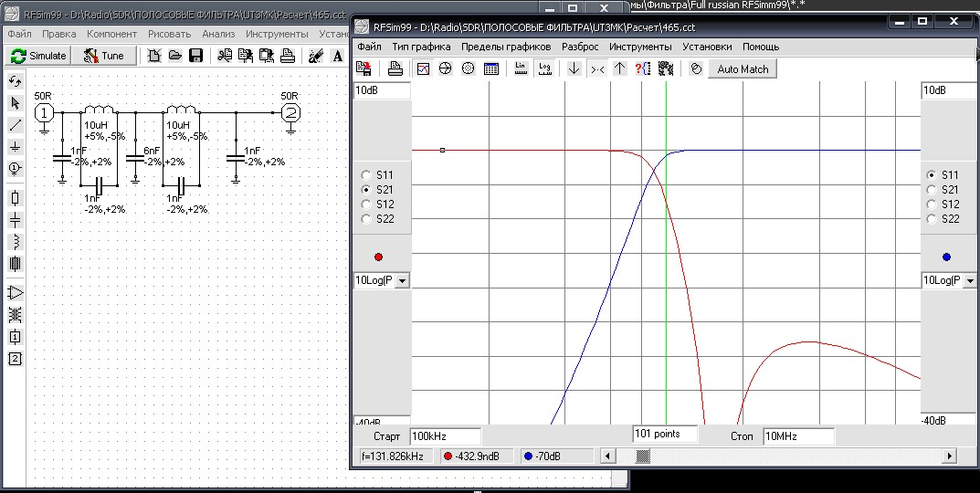980x493 pixels.
Task: Click the red trace color dot
Action: 378,257
